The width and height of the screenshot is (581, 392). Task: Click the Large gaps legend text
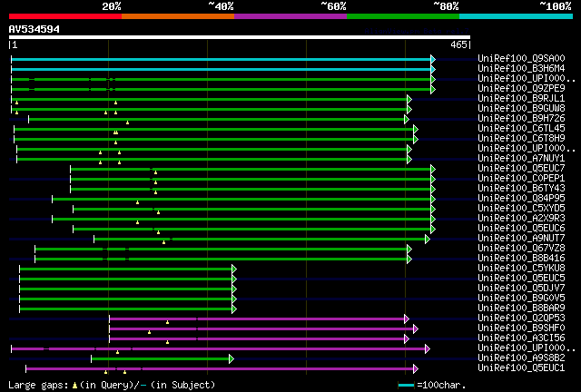(38, 386)
